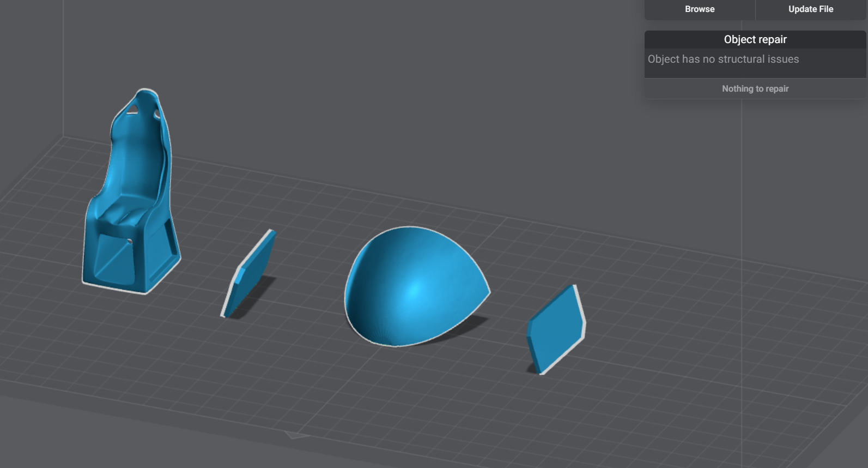Click the Update File button
The height and width of the screenshot is (468, 868).
[x=811, y=9]
